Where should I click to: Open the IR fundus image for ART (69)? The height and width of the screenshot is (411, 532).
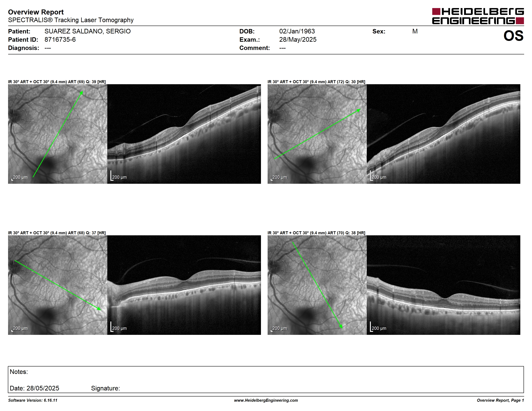[x=57, y=134]
